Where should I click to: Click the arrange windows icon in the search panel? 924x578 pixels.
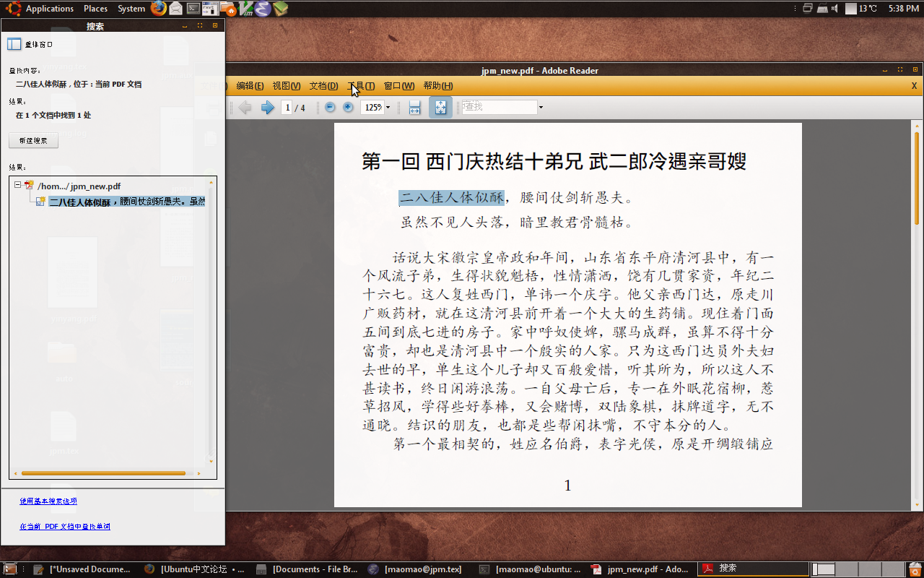pyautogui.click(x=14, y=44)
